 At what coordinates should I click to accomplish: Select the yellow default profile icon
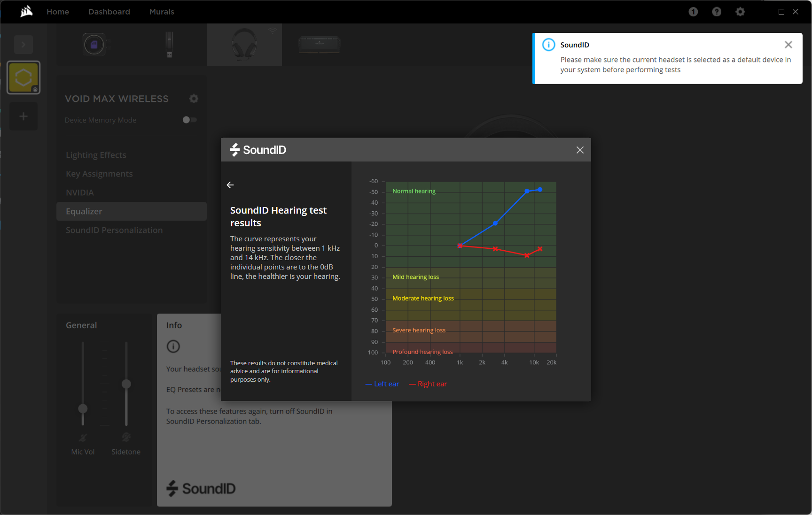coord(23,77)
